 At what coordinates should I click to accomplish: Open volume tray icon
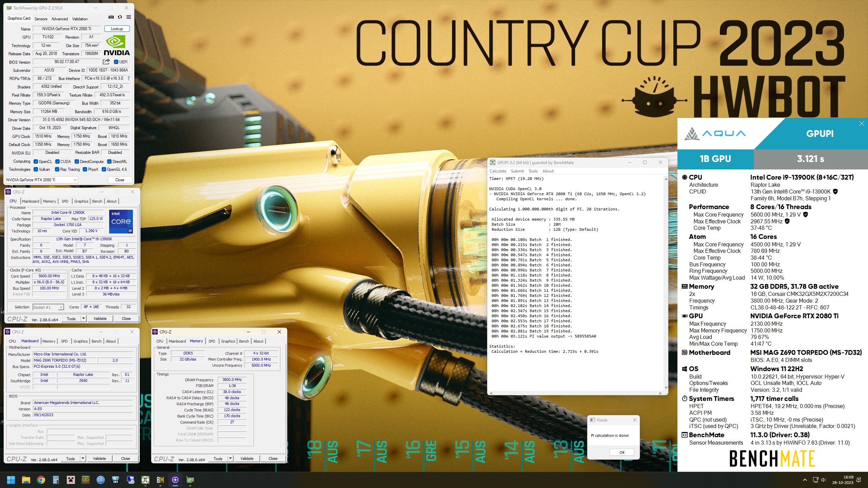823,480
